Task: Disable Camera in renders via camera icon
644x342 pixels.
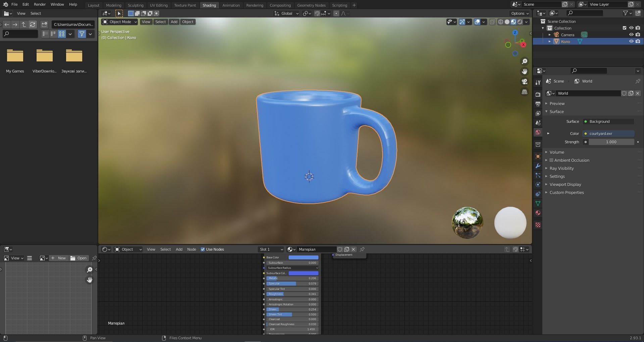Action: 638,35
